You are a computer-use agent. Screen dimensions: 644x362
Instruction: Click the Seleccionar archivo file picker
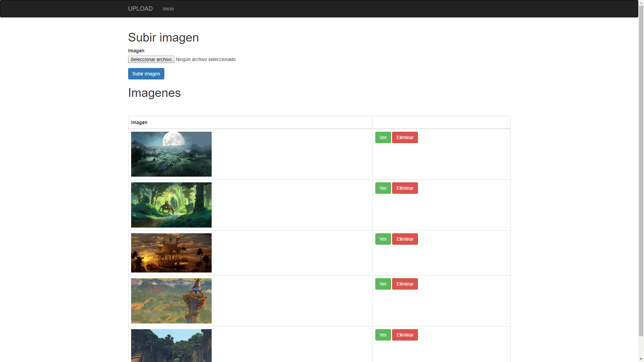coord(151,59)
